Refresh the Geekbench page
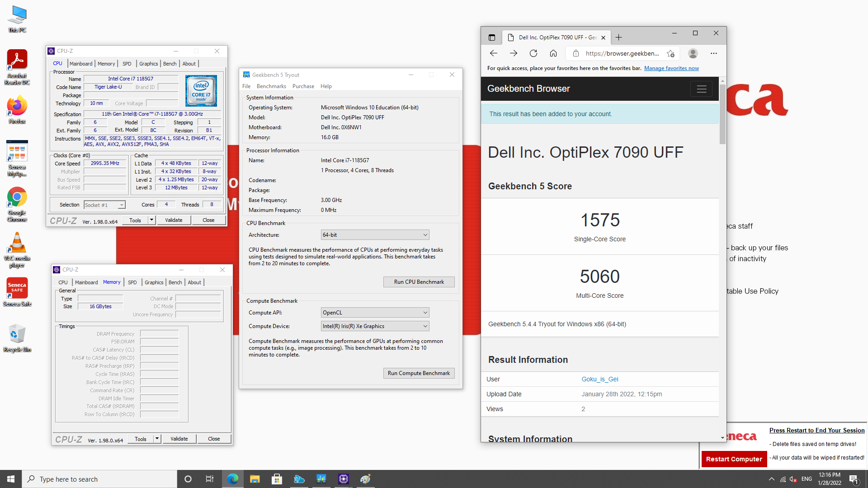The width and height of the screenshot is (868, 488). coord(533,53)
